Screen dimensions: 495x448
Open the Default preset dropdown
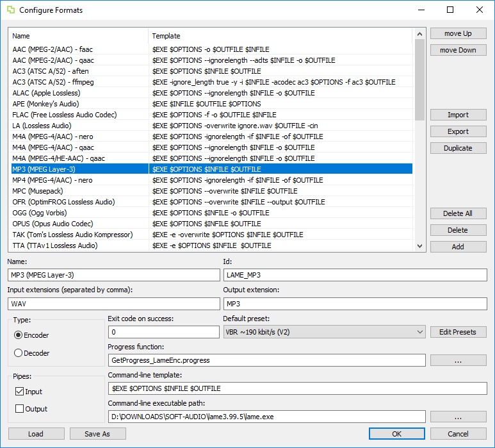tap(325, 332)
